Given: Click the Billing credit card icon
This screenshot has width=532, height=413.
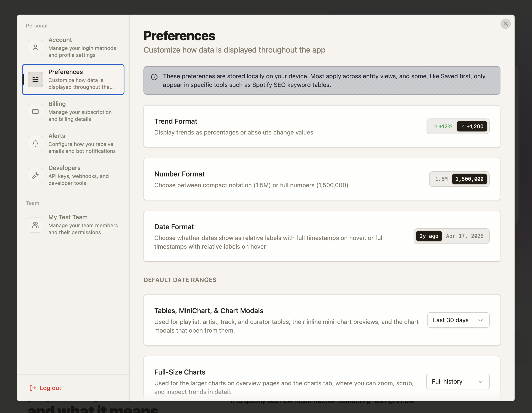Looking at the screenshot, I should [x=35, y=111].
